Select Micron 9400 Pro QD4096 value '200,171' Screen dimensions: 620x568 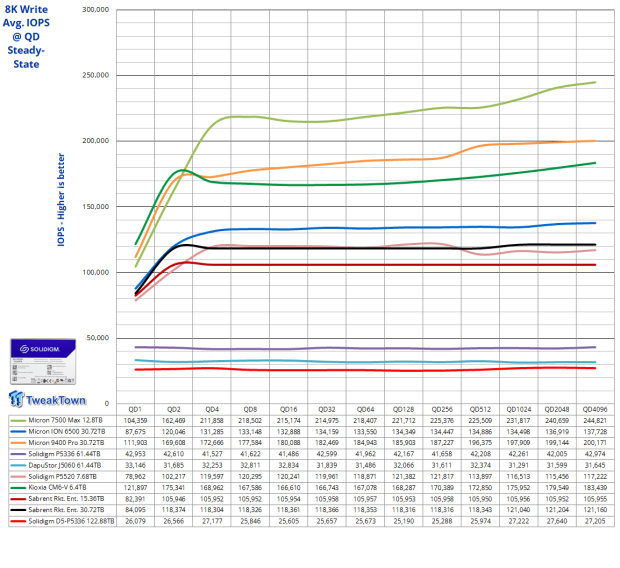click(595, 443)
